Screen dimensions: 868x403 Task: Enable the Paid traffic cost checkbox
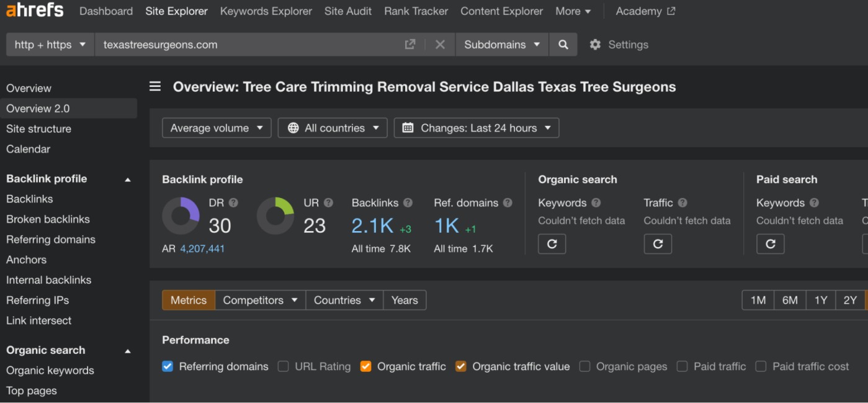tap(761, 366)
